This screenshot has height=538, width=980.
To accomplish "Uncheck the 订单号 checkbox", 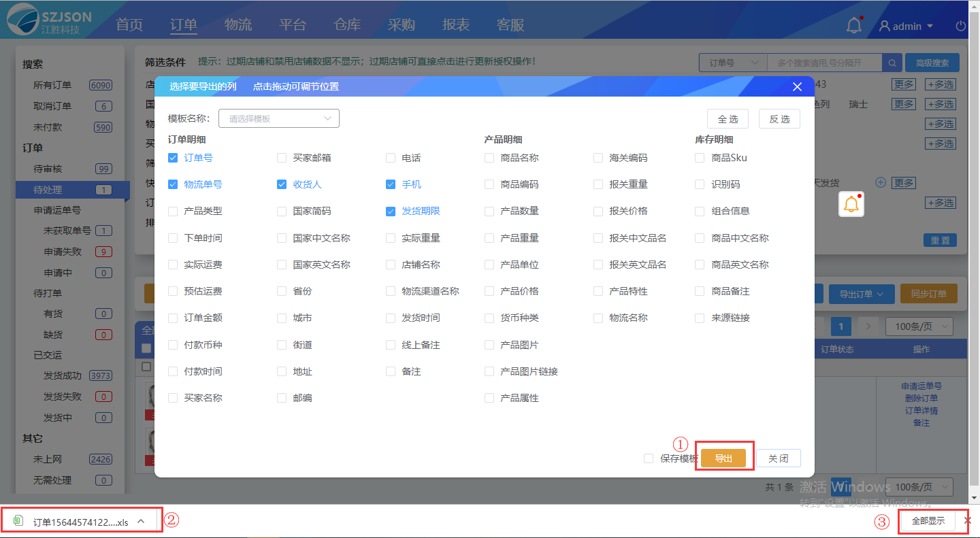I will coord(173,158).
